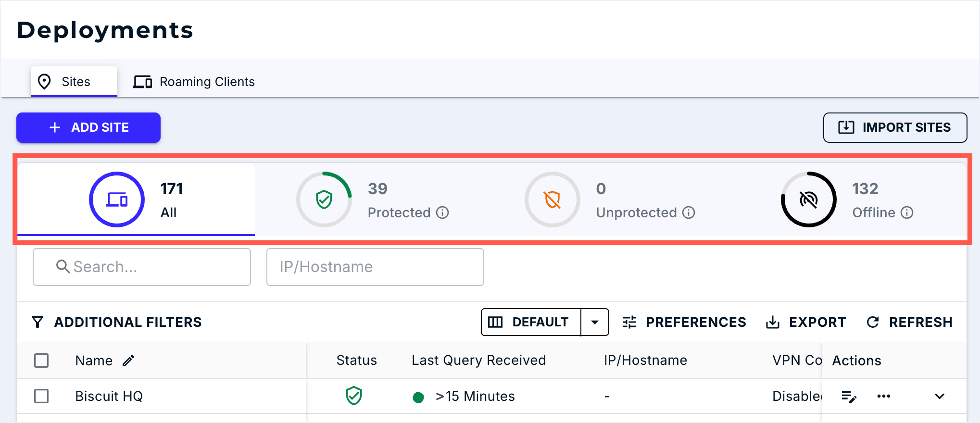Click the ADD SITE button
Viewport: 980px width, 423px height.
pyautogui.click(x=88, y=127)
